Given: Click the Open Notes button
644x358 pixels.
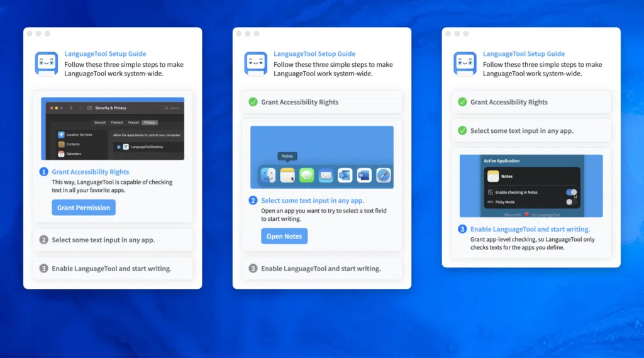Looking at the screenshot, I should point(284,237).
